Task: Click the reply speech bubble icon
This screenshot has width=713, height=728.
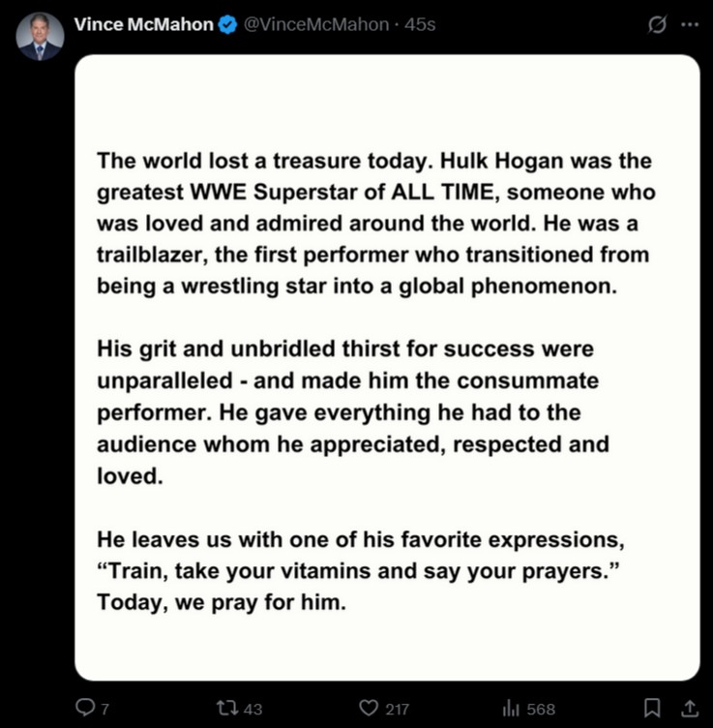Action: (85, 708)
